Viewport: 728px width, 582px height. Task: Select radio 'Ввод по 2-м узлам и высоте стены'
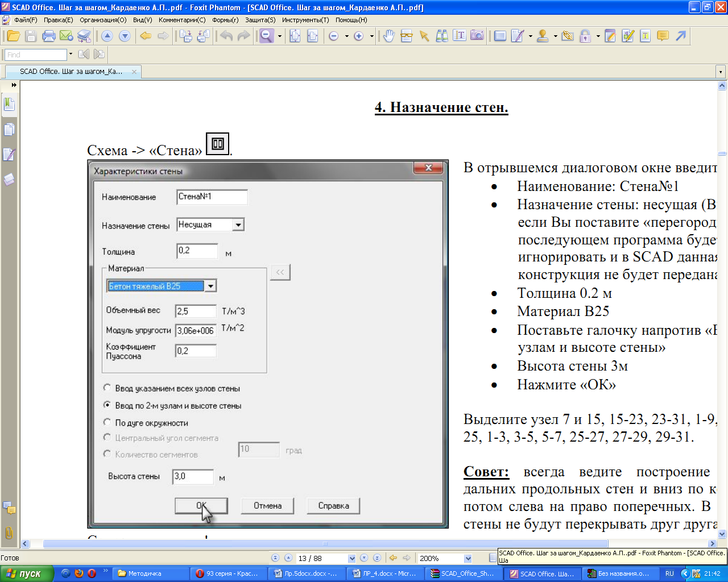pos(107,405)
